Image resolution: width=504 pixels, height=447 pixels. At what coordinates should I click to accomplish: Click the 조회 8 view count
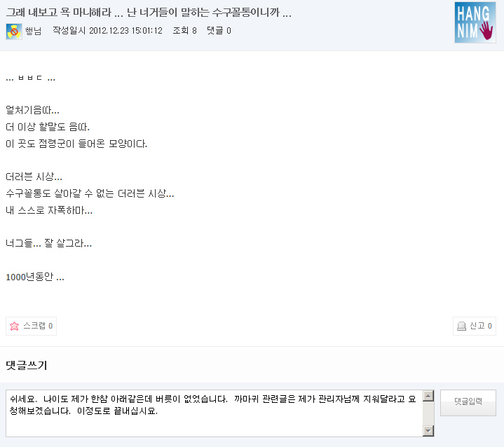point(185,31)
